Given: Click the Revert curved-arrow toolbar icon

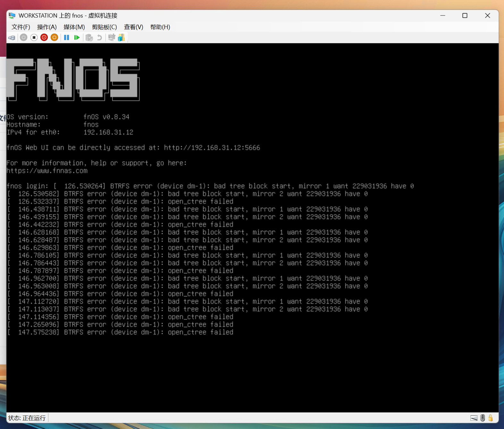Looking at the screenshot, I should 99,38.
